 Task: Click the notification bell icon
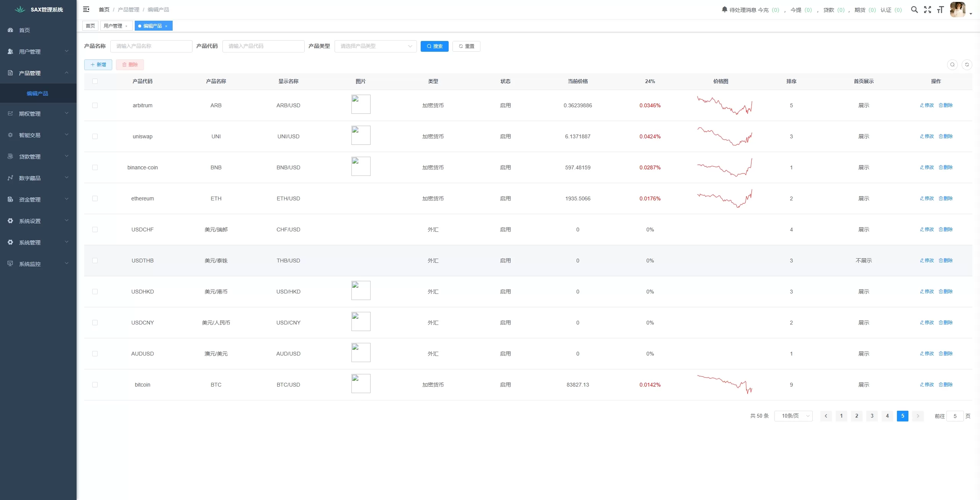pos(724,9)
